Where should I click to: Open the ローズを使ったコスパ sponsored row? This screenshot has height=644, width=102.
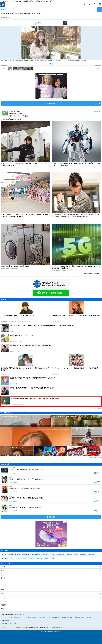coord(51,401)
